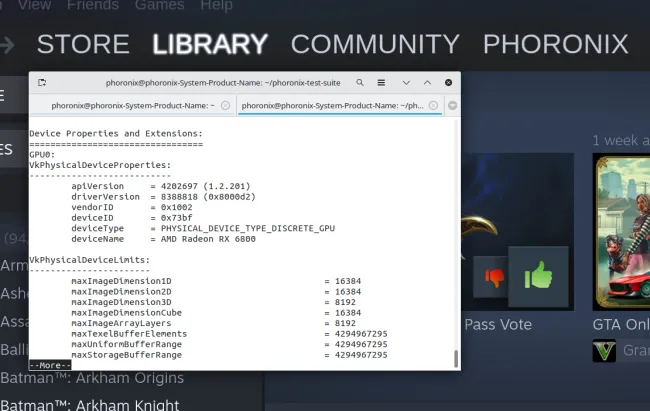
Task: Click the GTA Online news title
Action: pos(621,324)
